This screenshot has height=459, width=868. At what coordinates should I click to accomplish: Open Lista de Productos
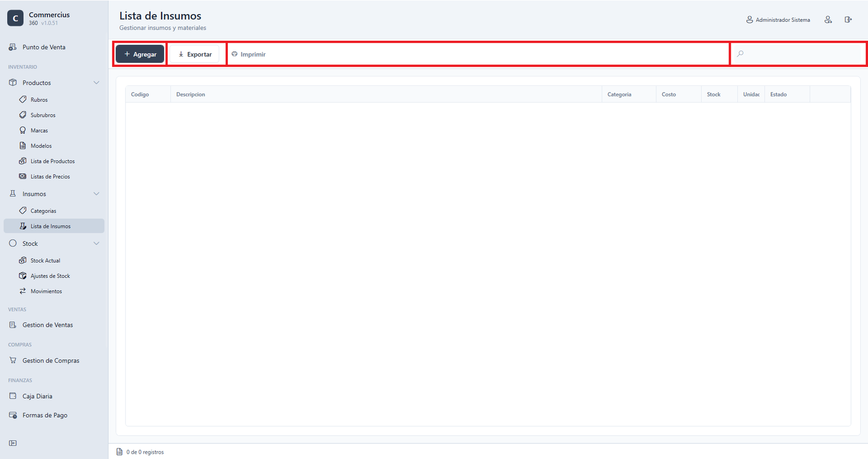[54, 161]
